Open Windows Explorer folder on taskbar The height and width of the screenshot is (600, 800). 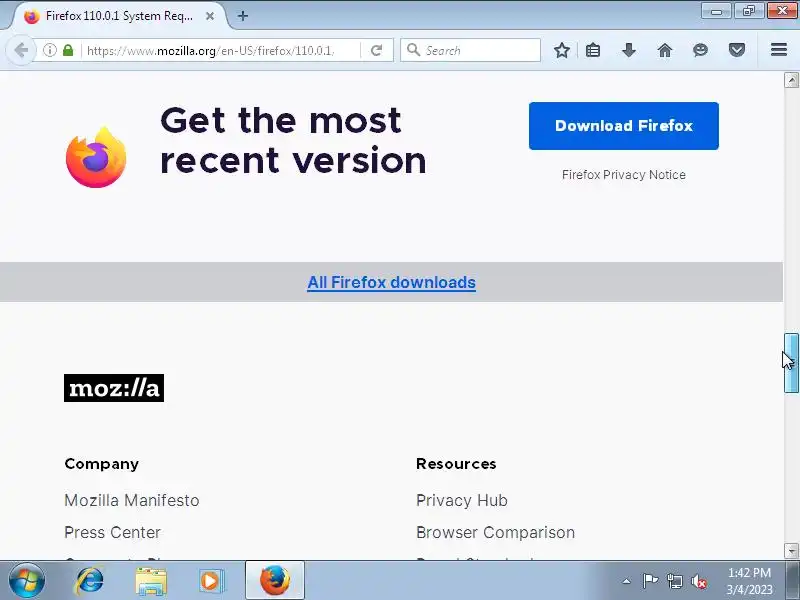coord(151,581)
